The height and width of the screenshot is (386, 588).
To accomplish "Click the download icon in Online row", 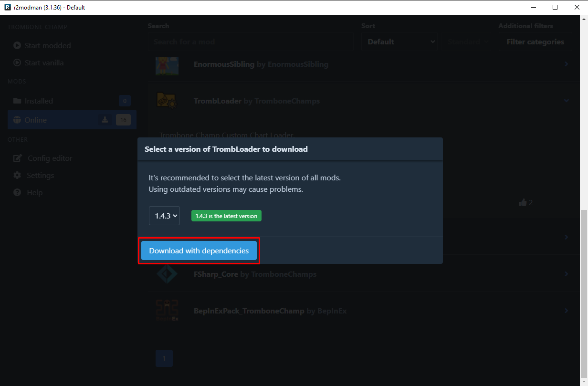I will [105, 120].
